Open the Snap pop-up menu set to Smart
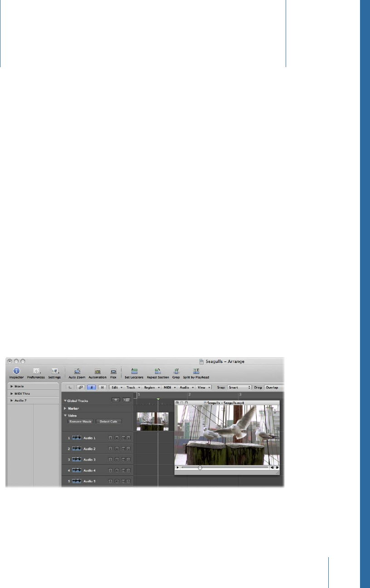The image size is (370, 588). pyautogui.click(x=239, y=387)
